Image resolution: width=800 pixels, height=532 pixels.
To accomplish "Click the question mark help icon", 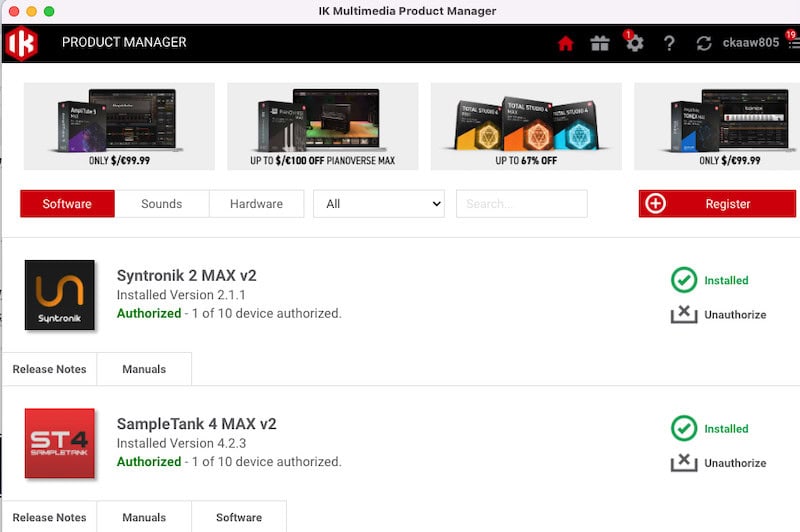I will (669, 43).
